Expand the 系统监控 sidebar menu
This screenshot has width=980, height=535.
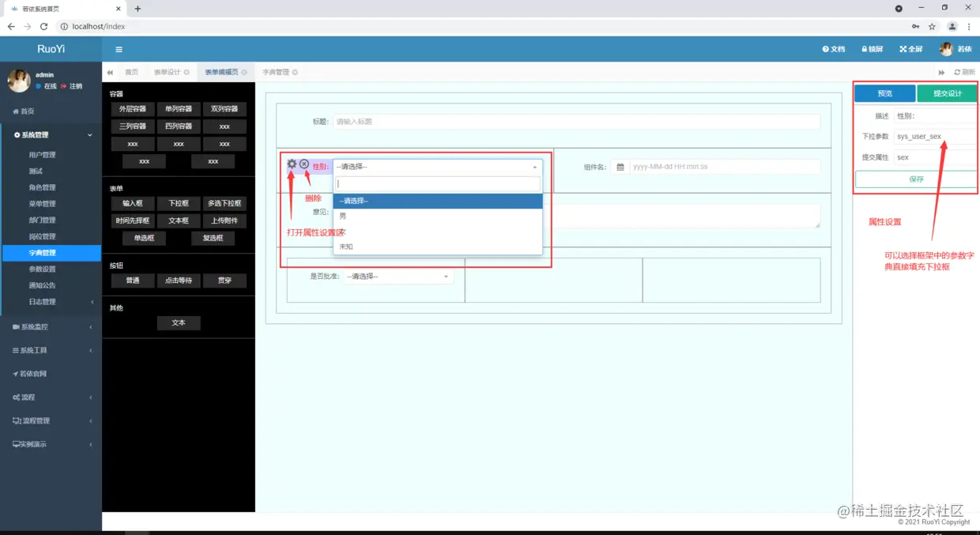pos(51,327)
